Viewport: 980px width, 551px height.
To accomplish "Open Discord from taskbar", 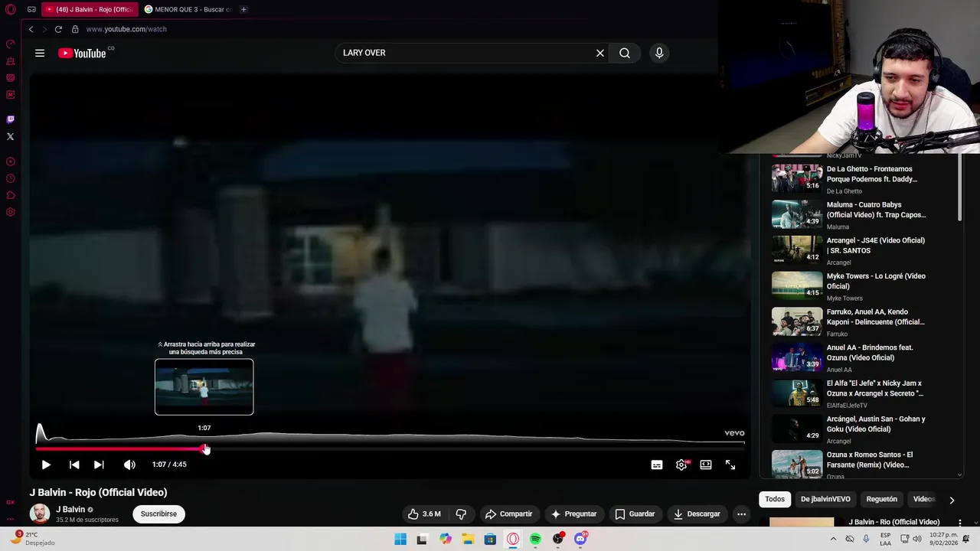I will (x=580, y=539).
